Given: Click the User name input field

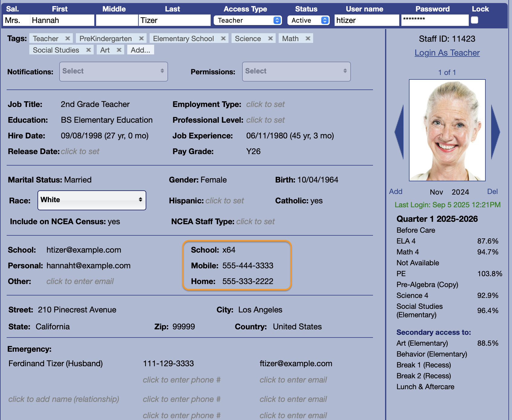Looking at the screenshot, I should [367, 20].
